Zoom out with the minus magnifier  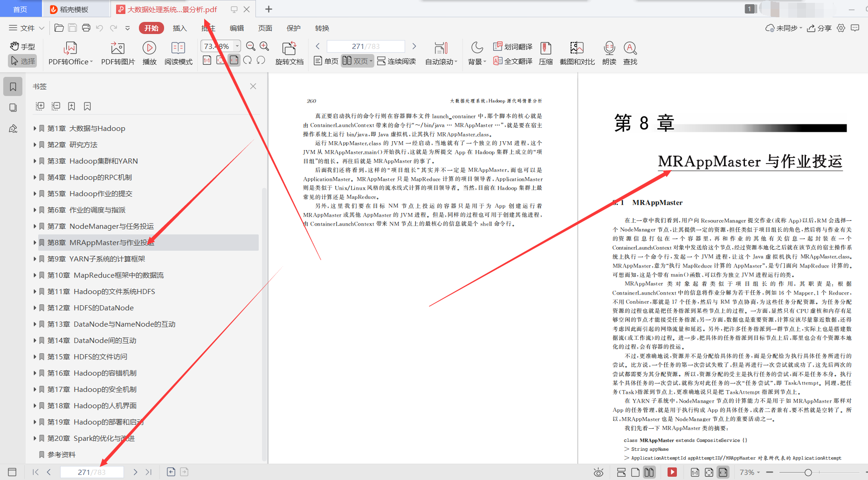(251, 46)
